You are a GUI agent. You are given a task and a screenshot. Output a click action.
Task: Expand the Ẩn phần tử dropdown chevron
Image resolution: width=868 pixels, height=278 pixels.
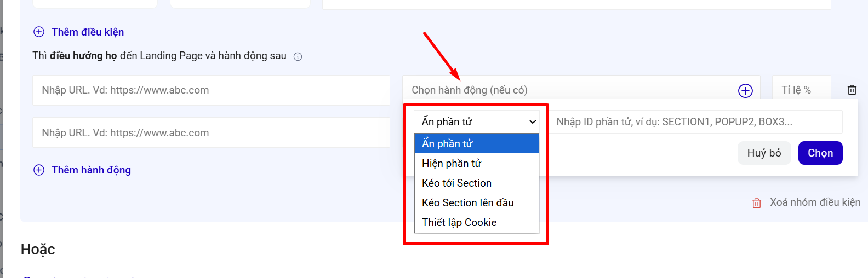coord(533,121)
